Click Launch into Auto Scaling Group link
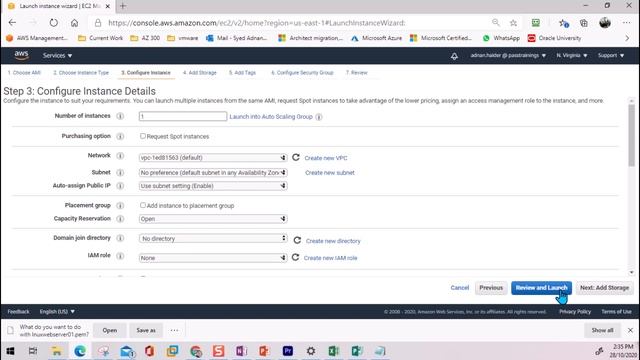Image resolution: width=640 pixels, height=360 pixels. 271,117
